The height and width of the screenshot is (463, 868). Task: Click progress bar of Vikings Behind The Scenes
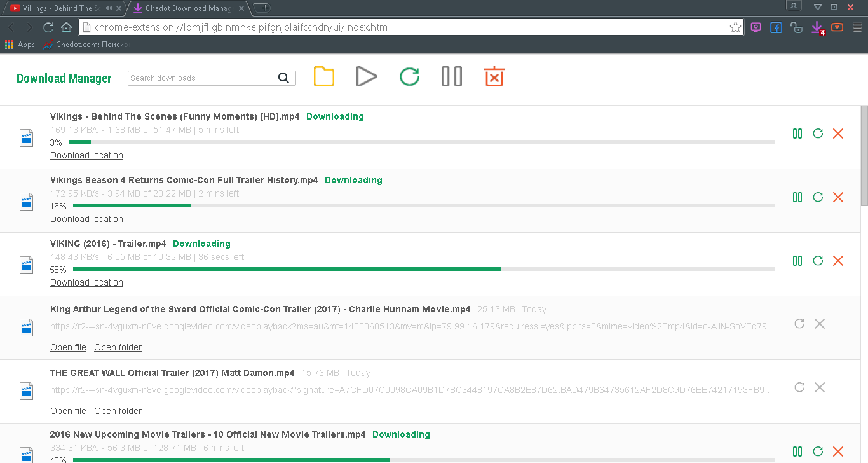(x=421, y=142)
